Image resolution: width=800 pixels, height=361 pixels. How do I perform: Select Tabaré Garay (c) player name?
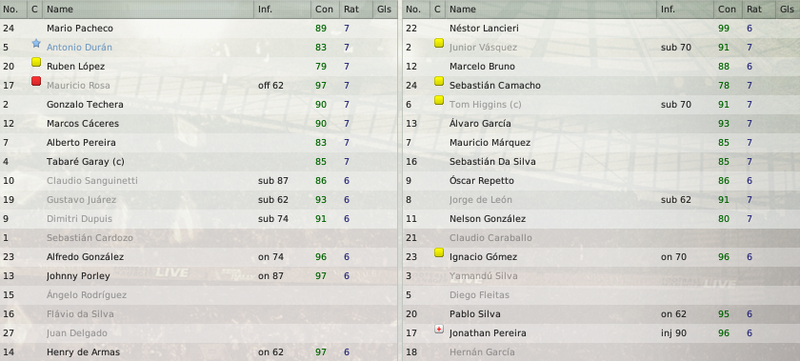tap(85, 162)
